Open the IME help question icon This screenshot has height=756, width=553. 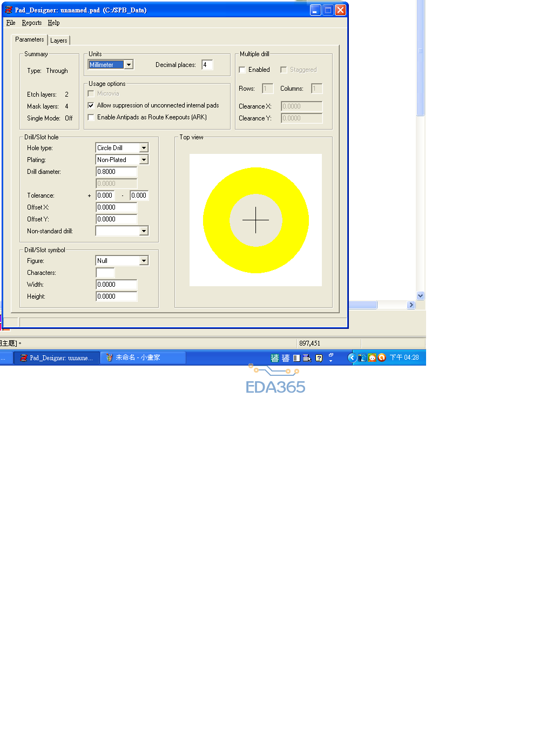[319, 358]
